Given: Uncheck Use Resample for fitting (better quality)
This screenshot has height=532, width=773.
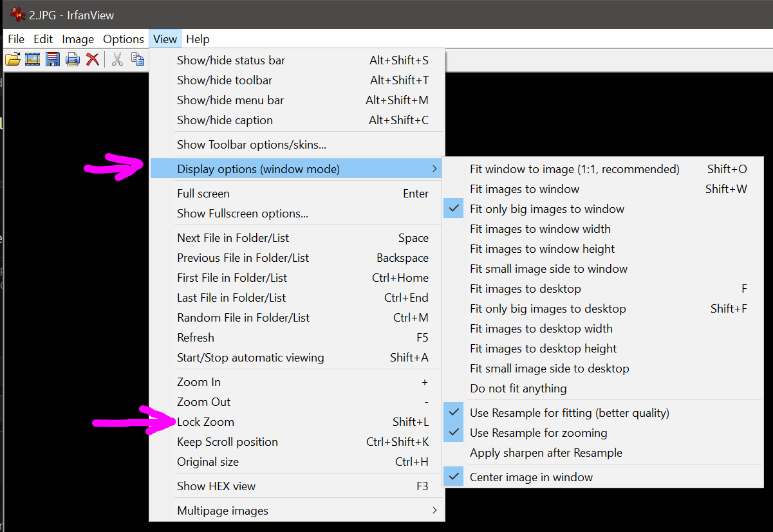Looking at the screenshot, I should (603, 413).
